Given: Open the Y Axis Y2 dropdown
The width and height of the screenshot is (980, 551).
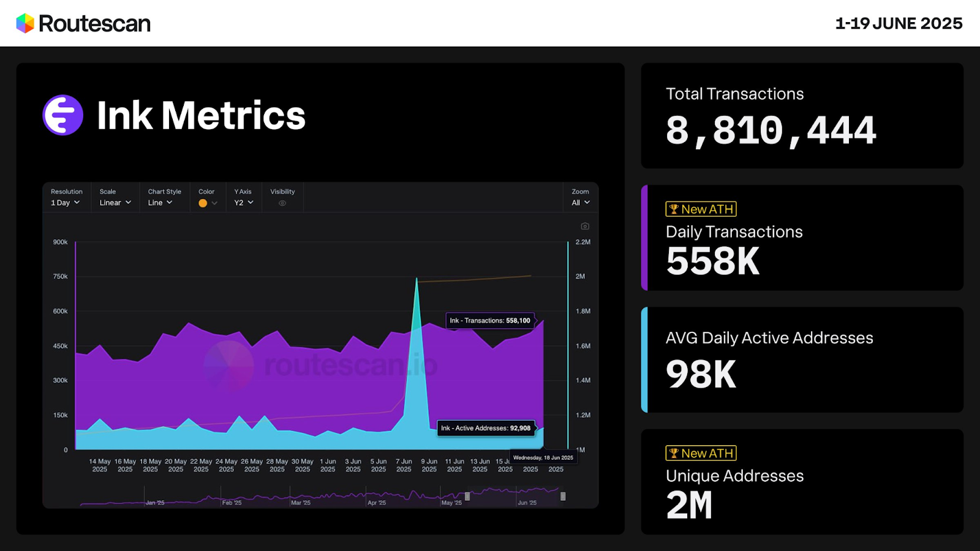Looking at the screenshot, I should [244, 203].
